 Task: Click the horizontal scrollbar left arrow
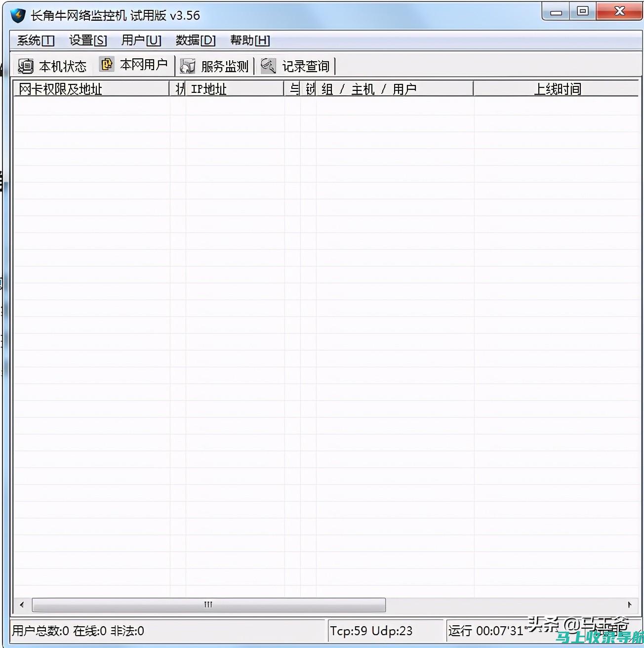pos(22,605)
